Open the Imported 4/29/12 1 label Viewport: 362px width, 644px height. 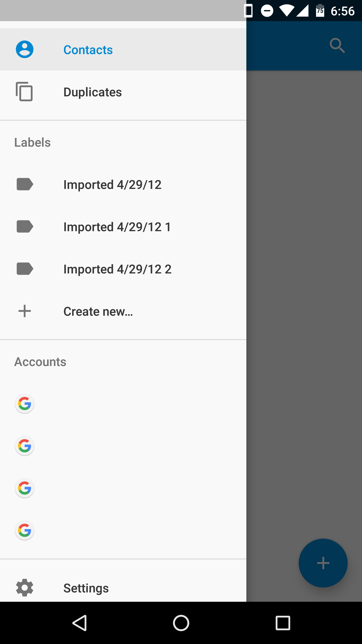point(117,227)
